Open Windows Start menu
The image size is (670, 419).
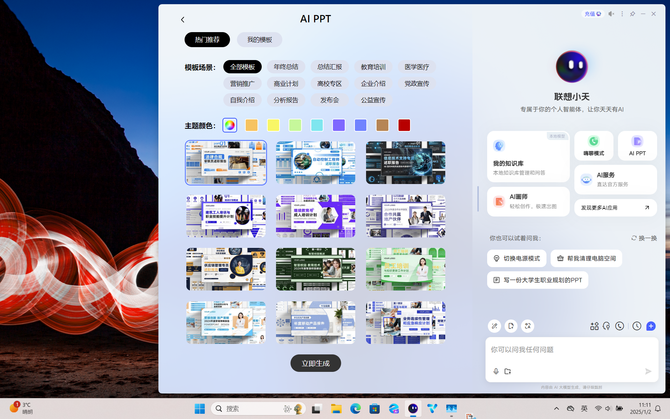[x=200, y=409]
